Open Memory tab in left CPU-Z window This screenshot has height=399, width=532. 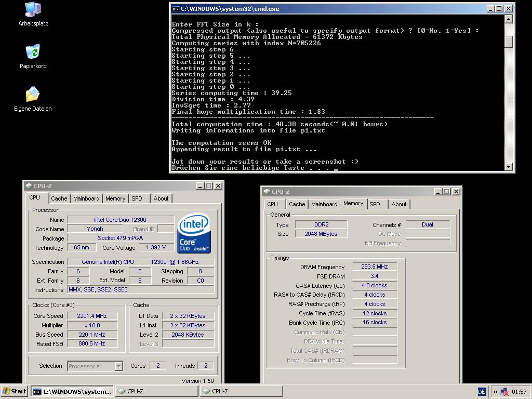click(x=115, y=198)
